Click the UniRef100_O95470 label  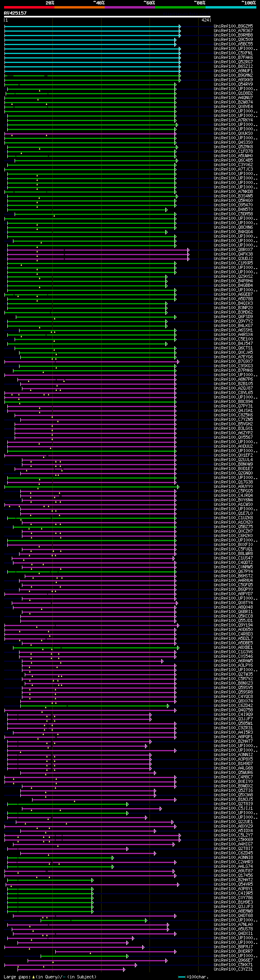(233, 205)
